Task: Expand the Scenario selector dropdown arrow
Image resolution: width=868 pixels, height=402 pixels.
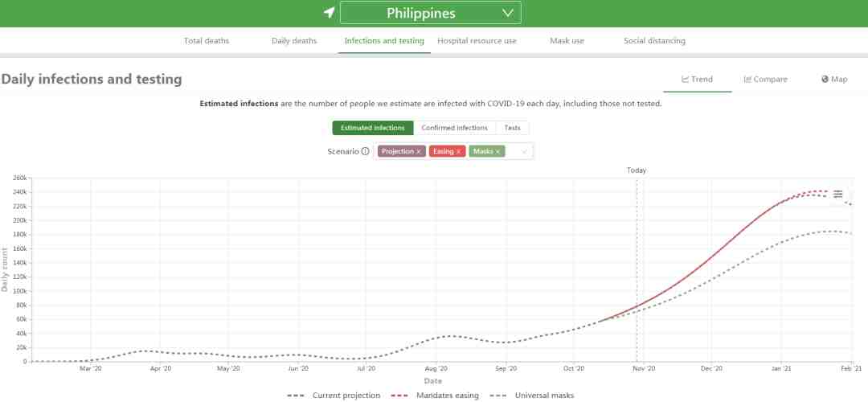Action: tap(524, 151)
